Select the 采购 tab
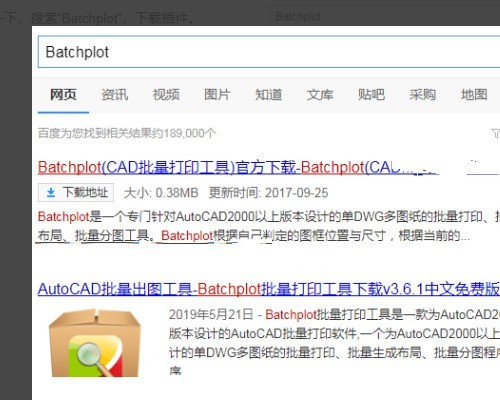500x400 pixels. click(x=422, y=95)
